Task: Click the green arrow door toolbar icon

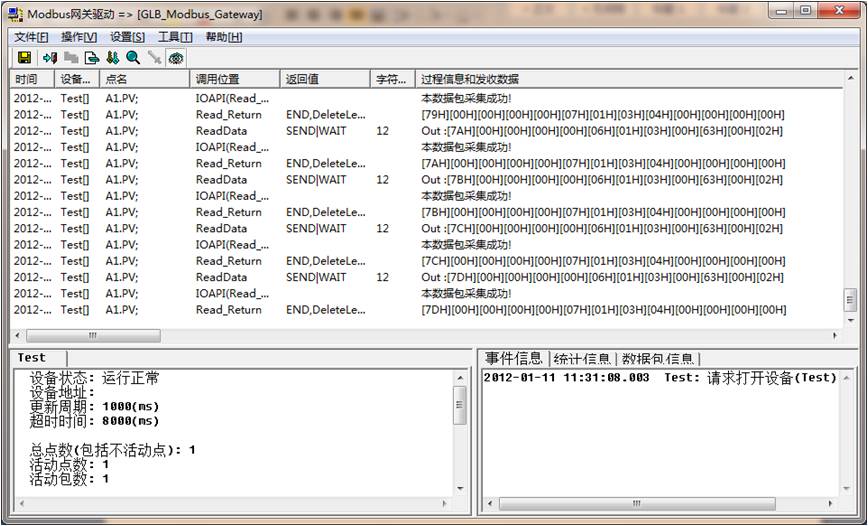Action: tap(50, 58)
